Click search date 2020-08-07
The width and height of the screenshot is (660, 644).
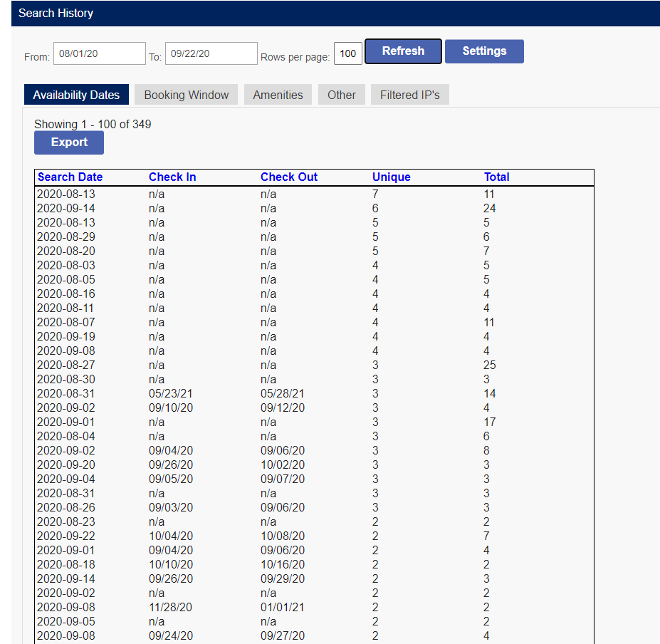[x=66, y=322]
